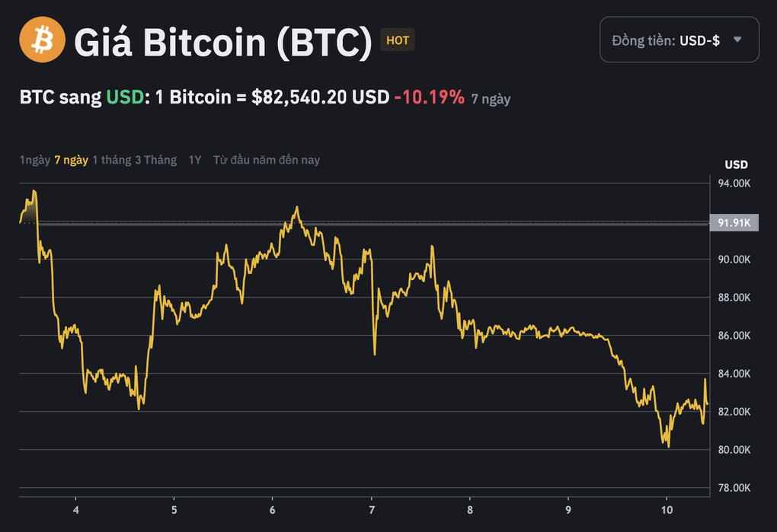Click the green USD link text

[x=124, y=97]
